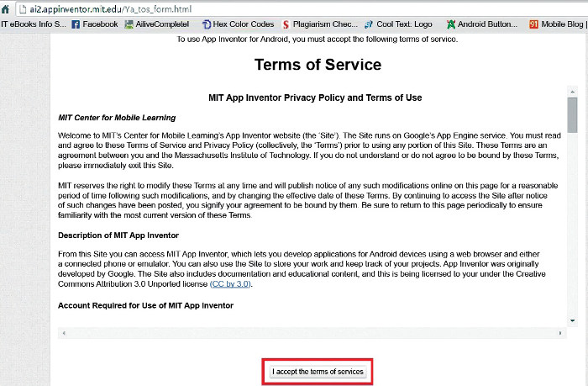588x386 pixels.
Task: Click the Description of MIT App Inventor heading
Action: point(118,235)
